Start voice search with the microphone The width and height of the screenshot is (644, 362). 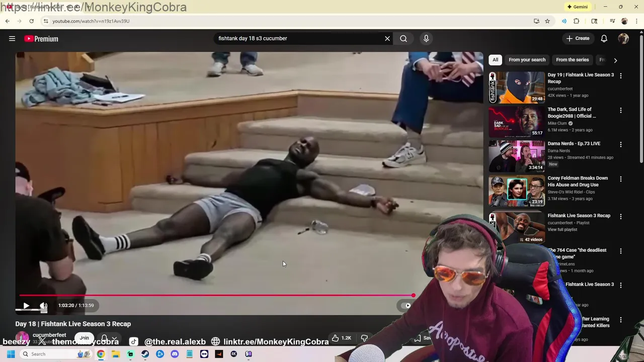[x=426, y=38]
